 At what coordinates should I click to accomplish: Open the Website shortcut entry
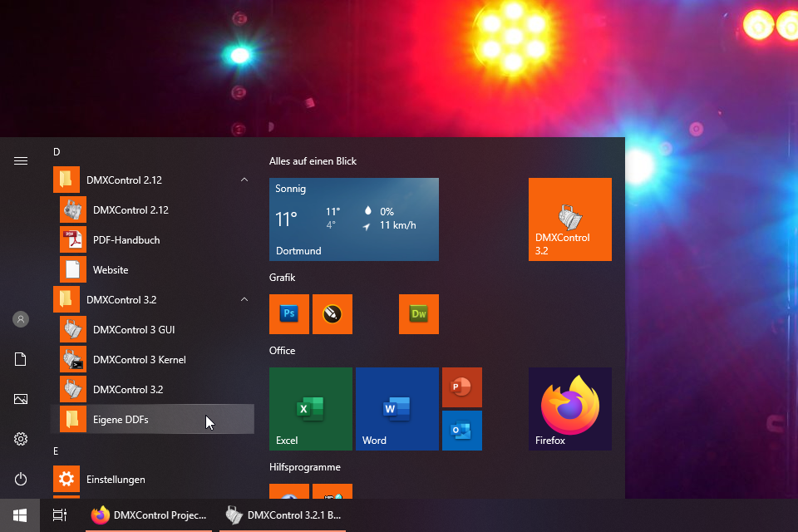111,270
